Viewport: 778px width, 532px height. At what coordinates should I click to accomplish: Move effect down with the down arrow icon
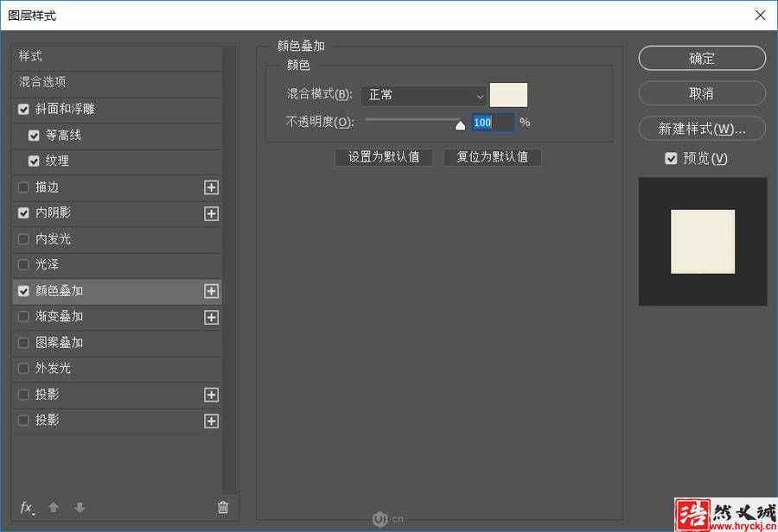pos(80,507)
